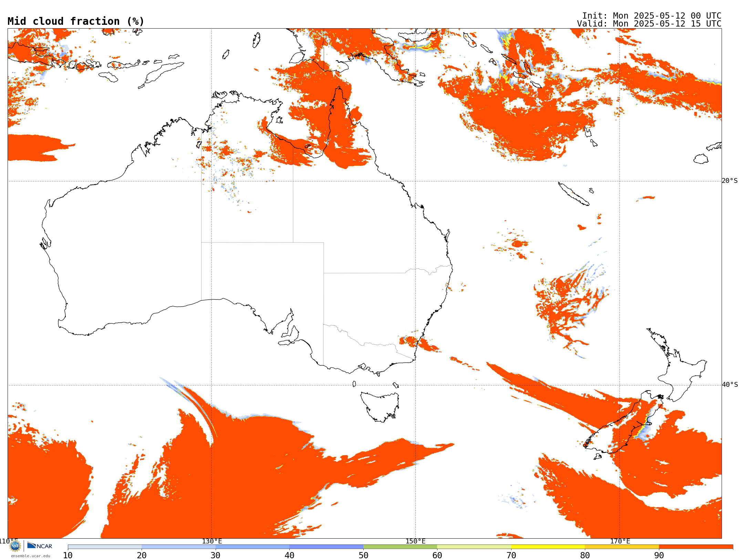Click the pale grey 10-20 colorbar segment

[105, 547]
